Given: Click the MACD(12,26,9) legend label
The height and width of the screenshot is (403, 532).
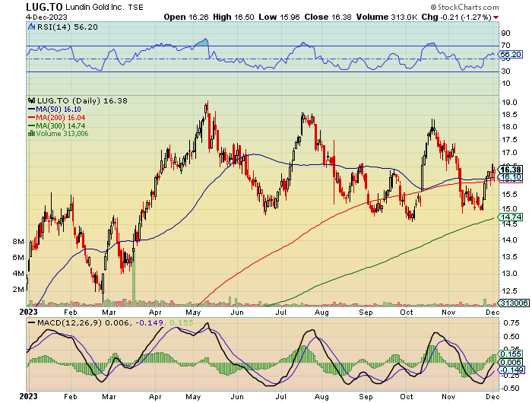Looking at the screenshot, I should pyautogui.click(x=69, y=322).
